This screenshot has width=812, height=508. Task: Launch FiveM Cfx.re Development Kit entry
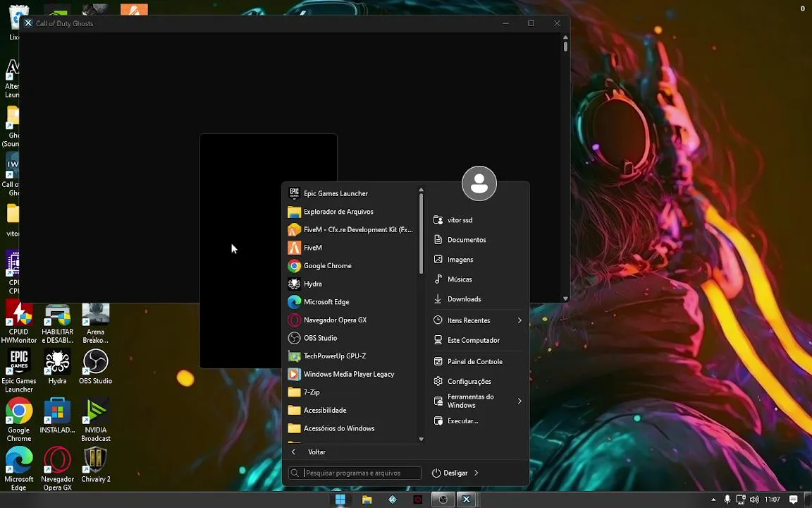click(351, 229)
